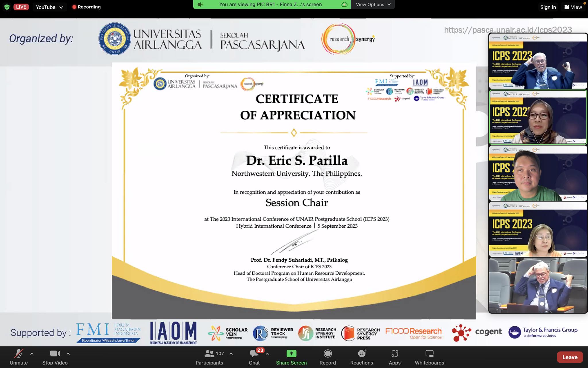Open the Apps icon in toolbar
The image size is (588, 368).
point(394,354)
